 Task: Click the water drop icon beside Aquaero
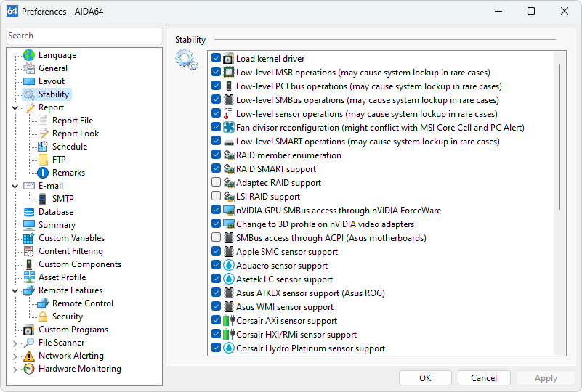click(229, 266)
